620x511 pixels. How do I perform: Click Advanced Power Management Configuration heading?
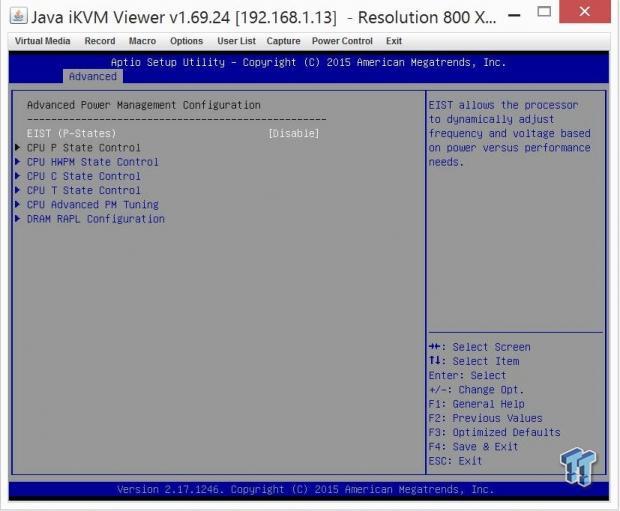tap(144, 105)
